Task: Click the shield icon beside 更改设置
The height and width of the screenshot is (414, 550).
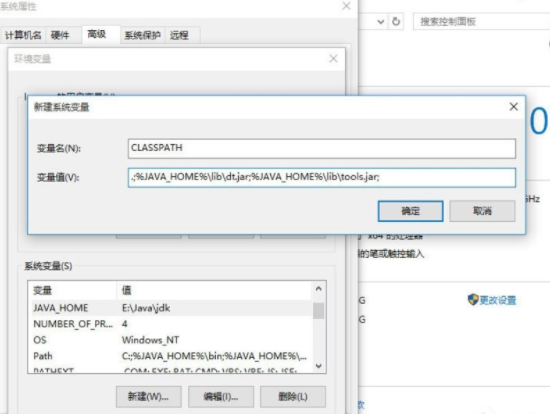Action: (473, 300)
